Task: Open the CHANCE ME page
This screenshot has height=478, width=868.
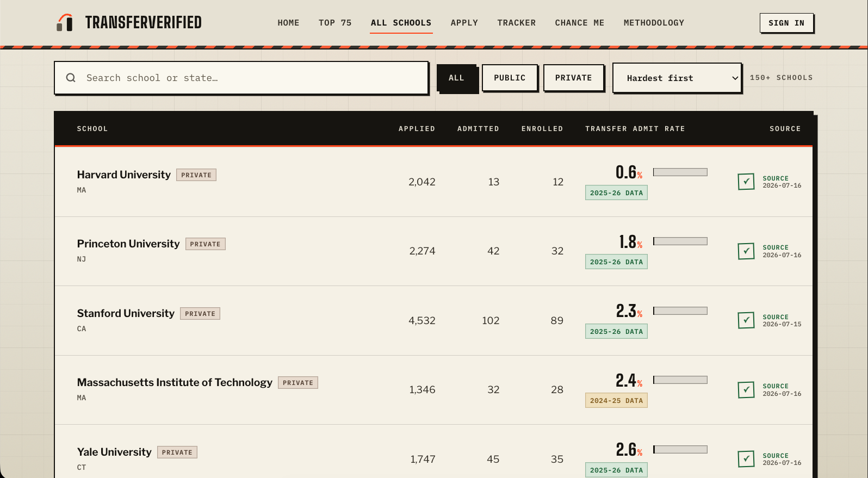Action: point(580,23)
